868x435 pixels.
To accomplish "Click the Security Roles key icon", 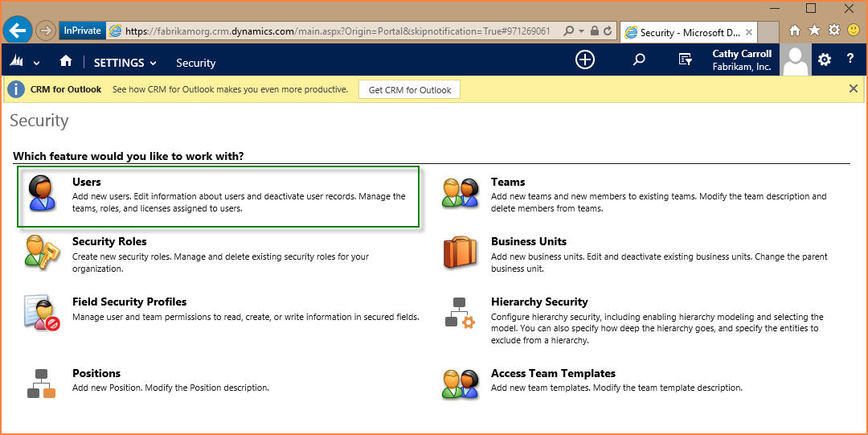I will point(42,252).
